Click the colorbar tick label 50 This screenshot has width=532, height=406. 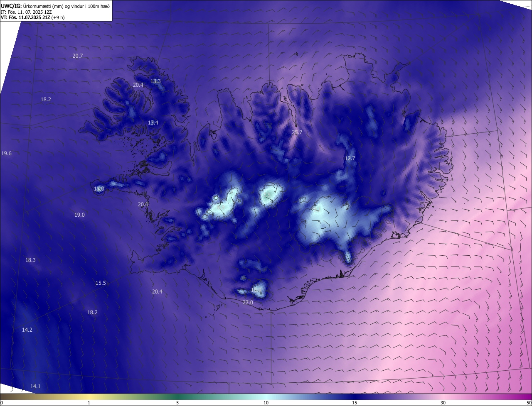click(529, 403)
